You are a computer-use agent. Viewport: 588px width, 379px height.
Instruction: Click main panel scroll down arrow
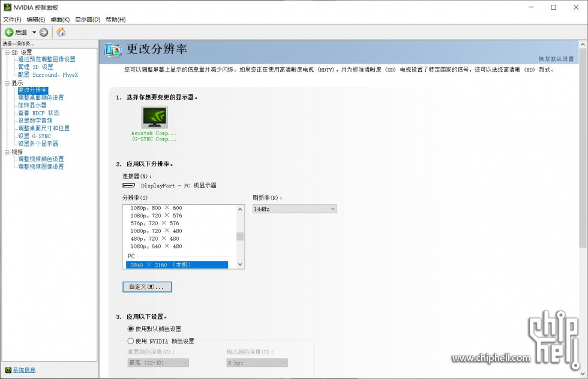click(x=583, y=374)
